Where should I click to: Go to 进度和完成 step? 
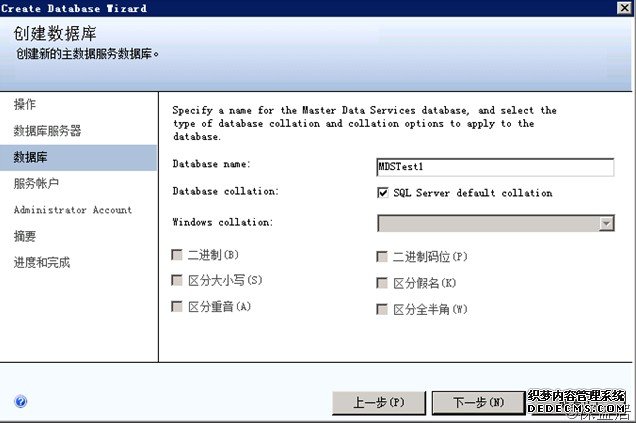(x=41, y=263)
